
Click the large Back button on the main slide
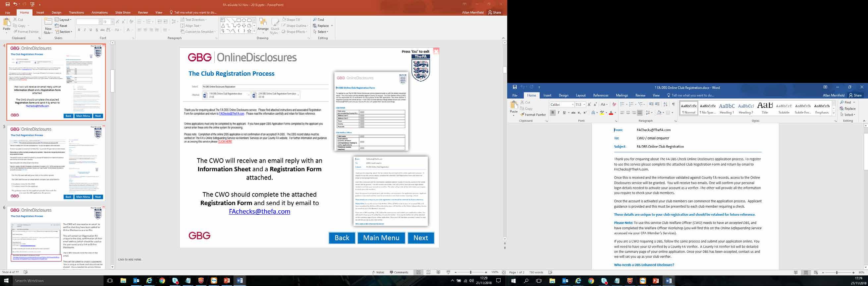pos(342,238)
